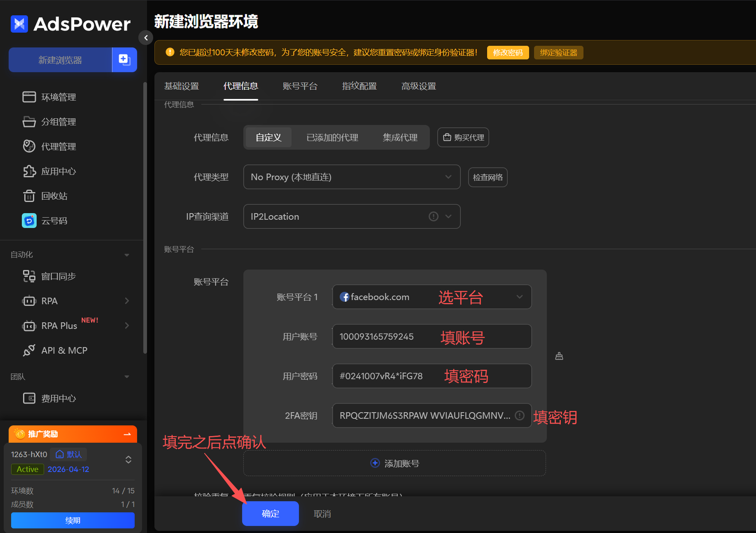Click the arrow on 推广奖励 banner
This screenshot has height=533, width=756.
pos(127,434)
